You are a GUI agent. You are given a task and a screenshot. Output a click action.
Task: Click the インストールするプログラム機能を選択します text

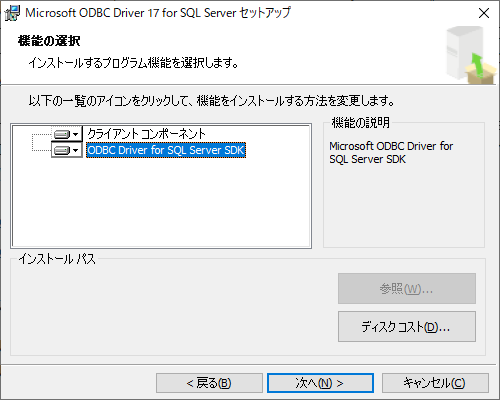(x=133, y=63)
